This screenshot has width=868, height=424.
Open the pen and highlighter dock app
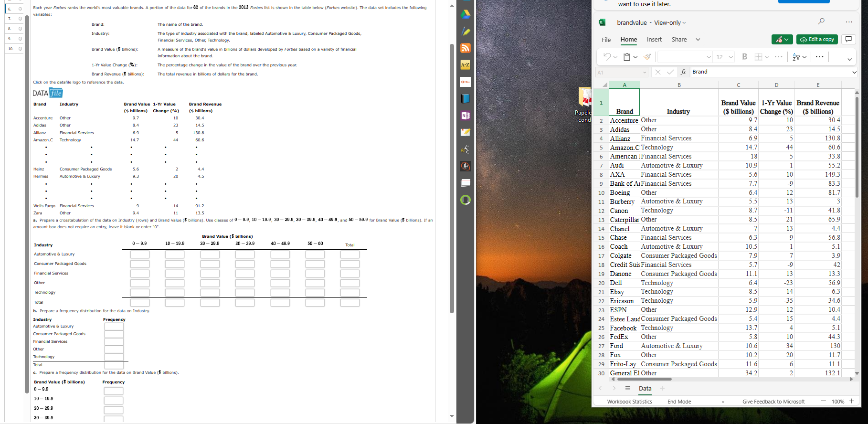point(466,32)
